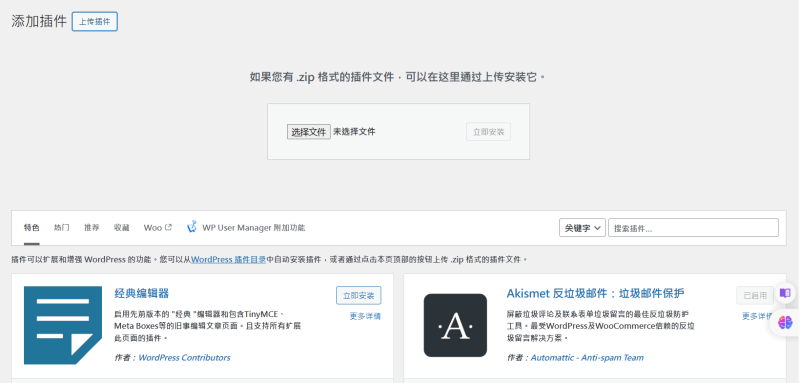
Task: Open Akismet 反垃圾邮件 title link
Action: [595, 293]
